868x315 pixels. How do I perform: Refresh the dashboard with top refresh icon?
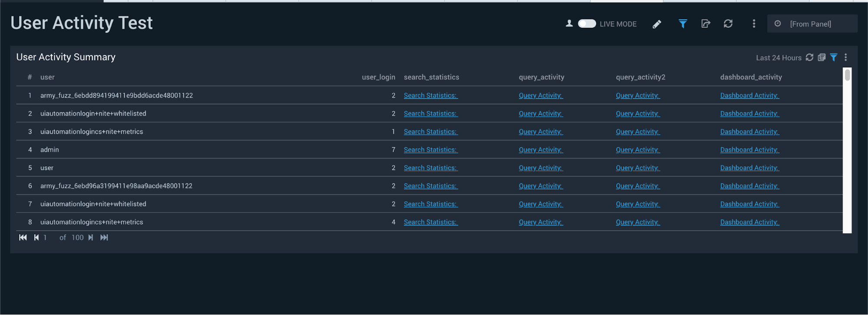tap(728, 24)
